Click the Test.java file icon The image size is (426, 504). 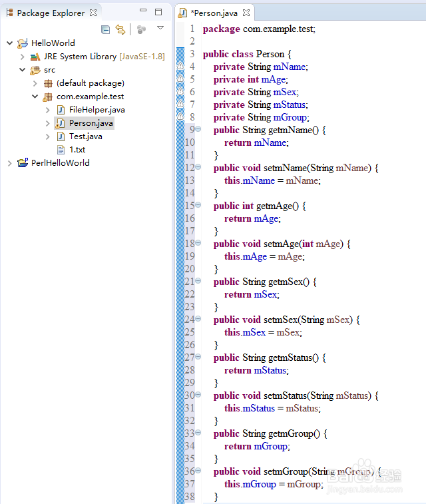[x=61, y=136]
